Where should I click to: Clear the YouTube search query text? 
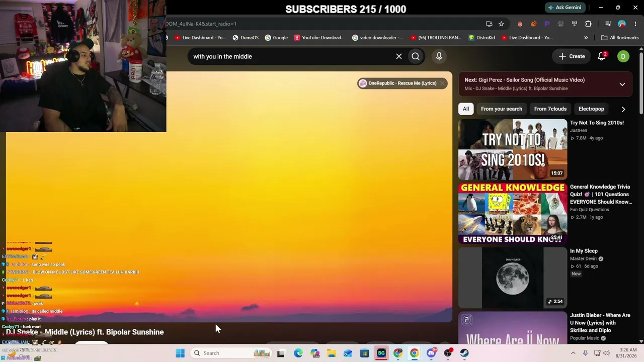399,56
